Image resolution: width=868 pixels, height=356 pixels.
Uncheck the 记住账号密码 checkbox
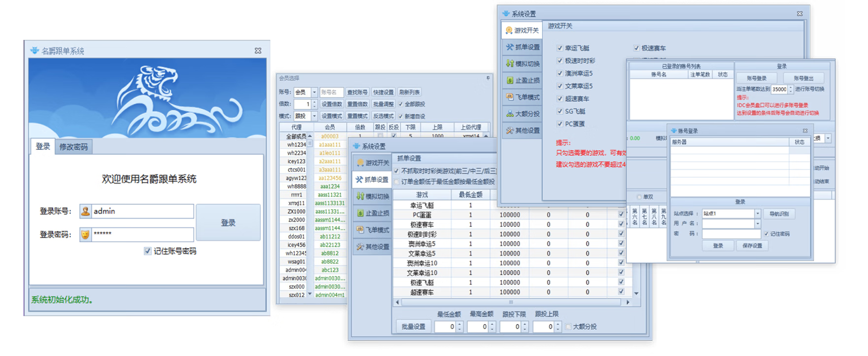pos(147,251)
